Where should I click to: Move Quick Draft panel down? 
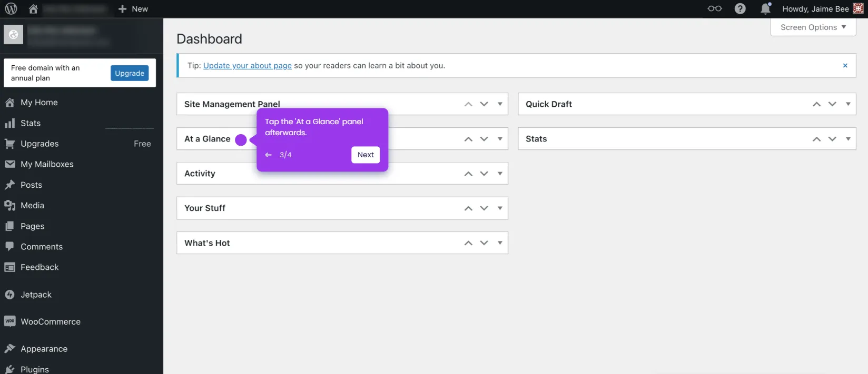832,104
